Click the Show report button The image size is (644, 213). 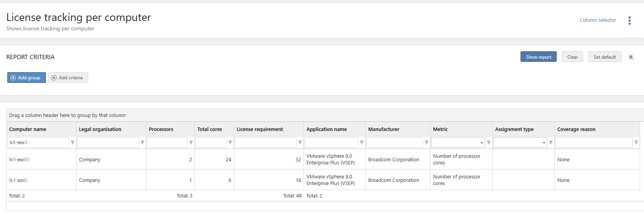538,57
